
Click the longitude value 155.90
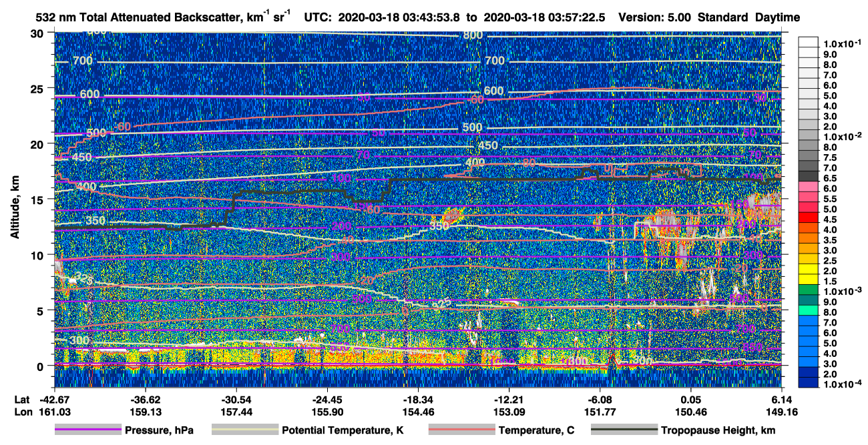[327, 412]
